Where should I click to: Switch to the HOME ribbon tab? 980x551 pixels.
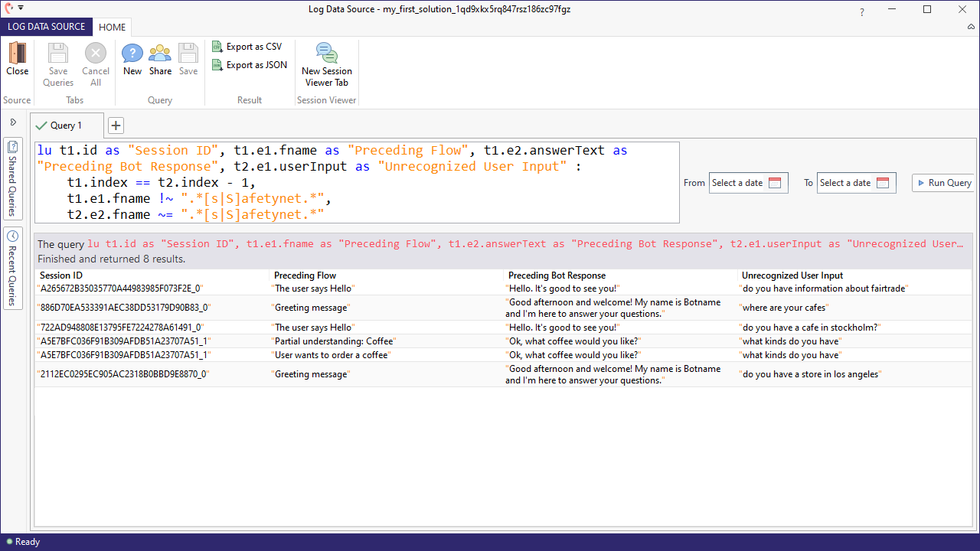click(x=112, y=27)
